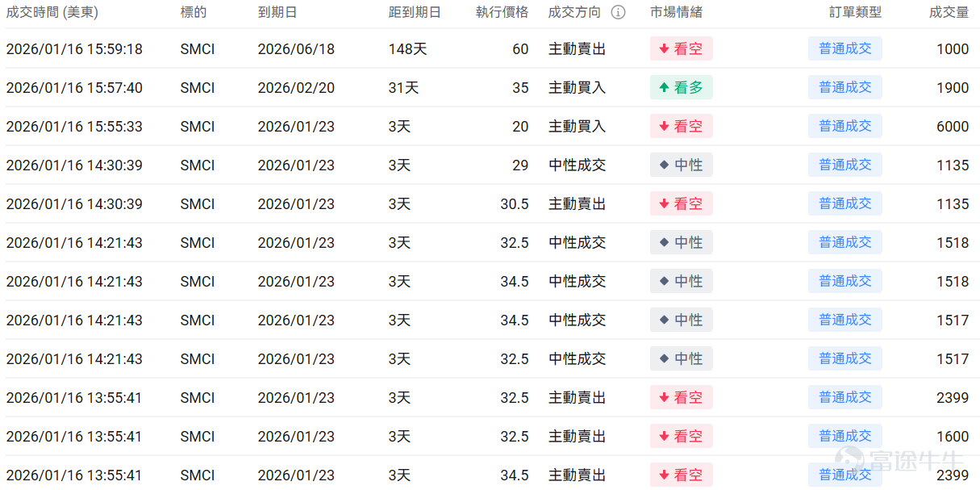Open the info icon beside 成交方向 header
The image size is (980, 490).
click(x=618, y=12)
